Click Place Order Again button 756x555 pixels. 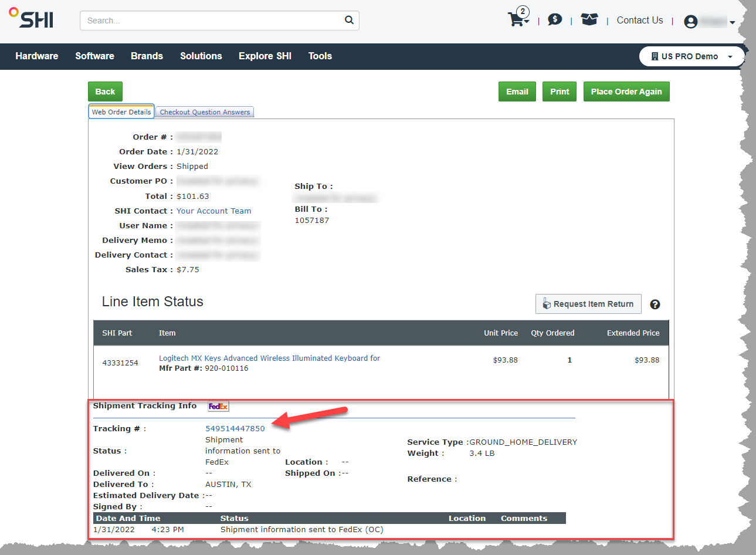click(x=626, y=92)
